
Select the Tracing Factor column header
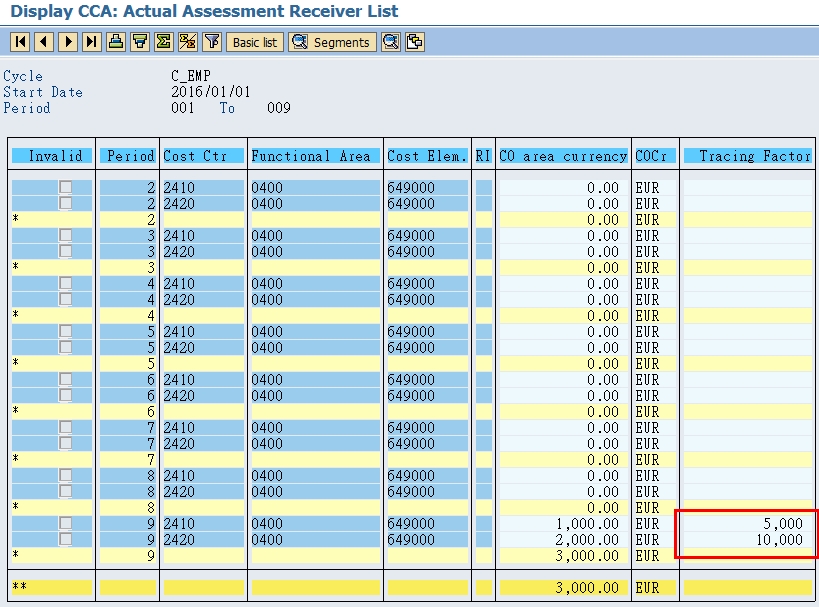[x=748, y=154]
